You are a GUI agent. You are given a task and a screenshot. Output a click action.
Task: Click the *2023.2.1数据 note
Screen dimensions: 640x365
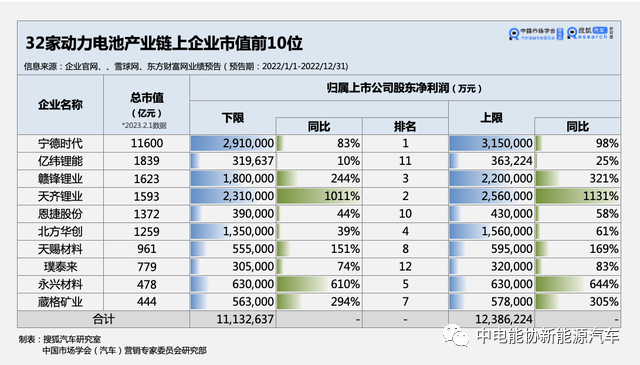point(144,125)
